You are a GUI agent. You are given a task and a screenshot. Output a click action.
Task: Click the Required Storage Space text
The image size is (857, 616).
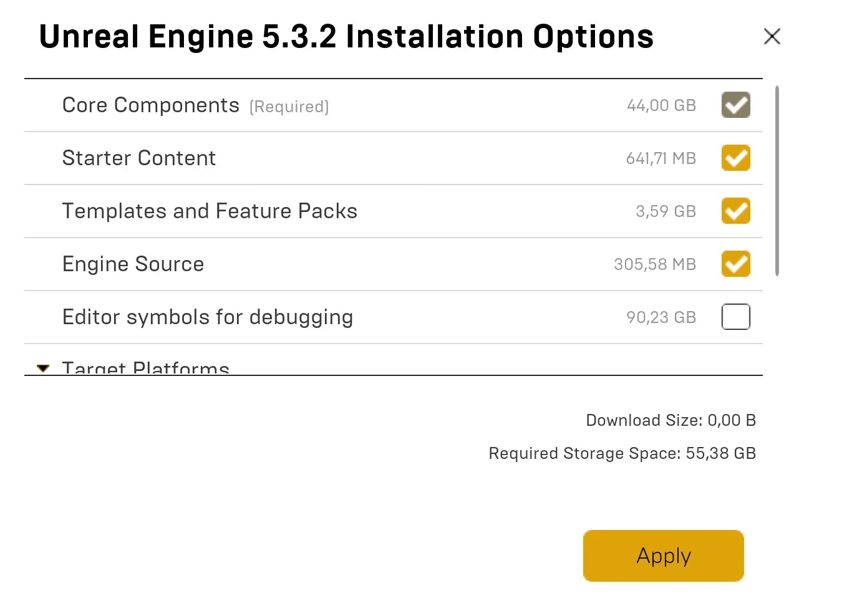pos(622,453)
